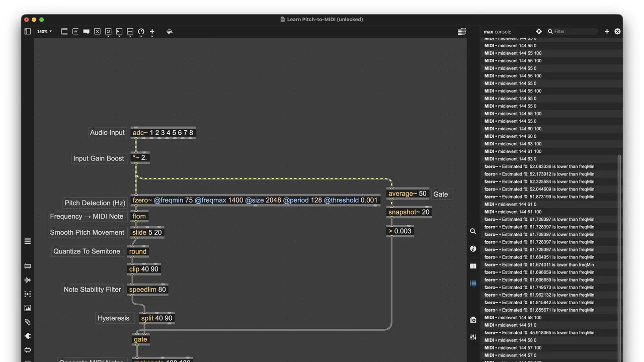Click the paint bucket format icon
This screenshot has height=362, width=644.
point(170,31)
